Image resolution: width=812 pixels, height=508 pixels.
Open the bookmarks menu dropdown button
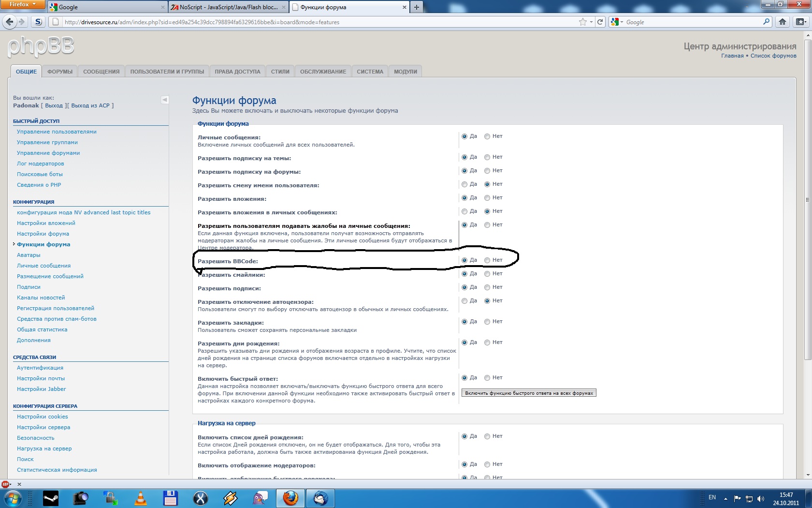click(801, 22)
